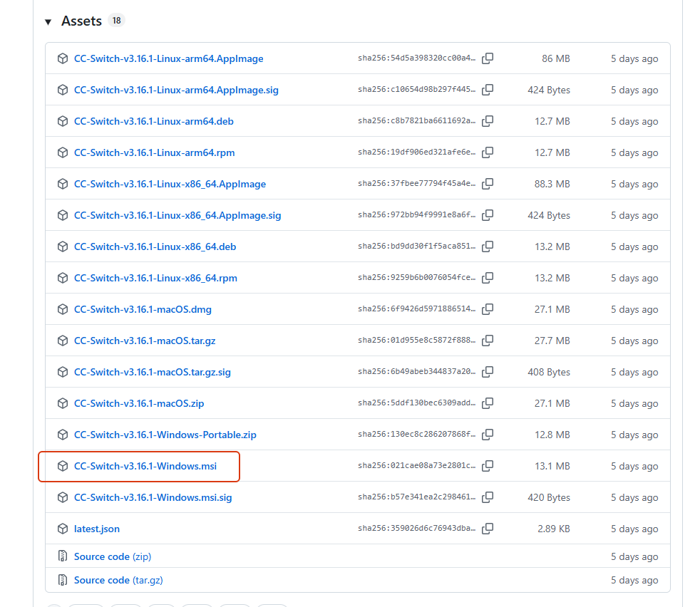This screenshot has width=700, height=607.
Task: Click package icon beside latest.json
Action: pos(63,529)
